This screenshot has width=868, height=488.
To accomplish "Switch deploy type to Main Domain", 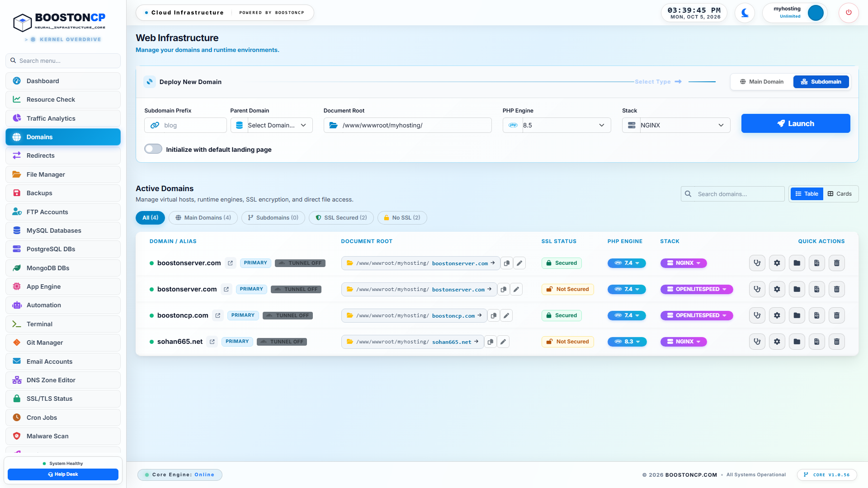I will (762, 82).
